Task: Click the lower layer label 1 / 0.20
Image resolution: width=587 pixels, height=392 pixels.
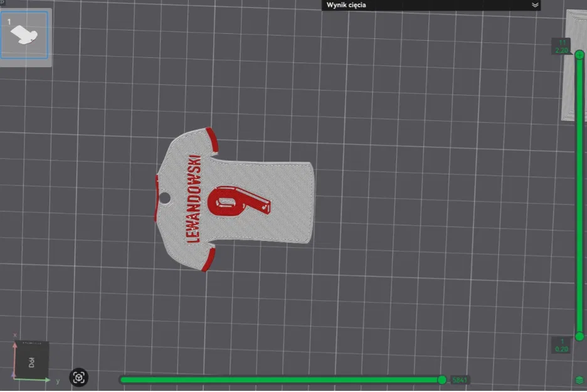Action: tap(561, 345)
